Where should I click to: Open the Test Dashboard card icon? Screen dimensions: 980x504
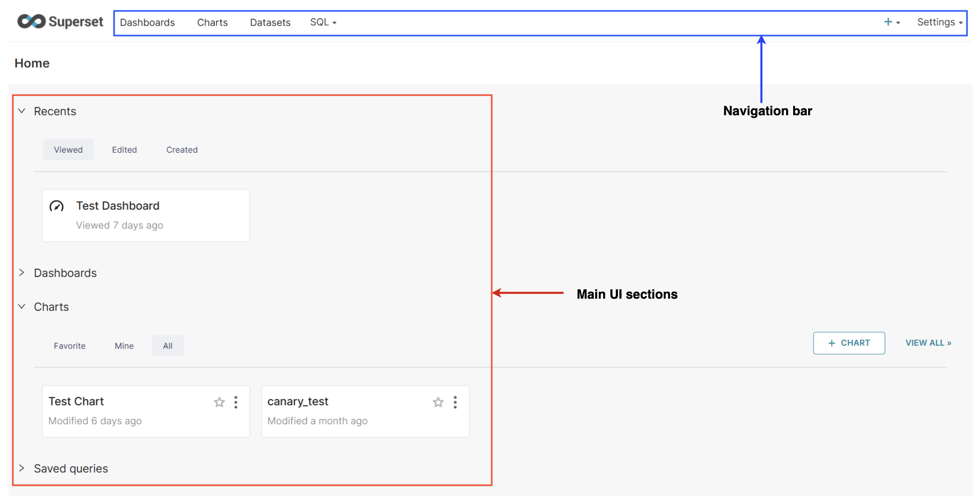(x=57, y=206)
